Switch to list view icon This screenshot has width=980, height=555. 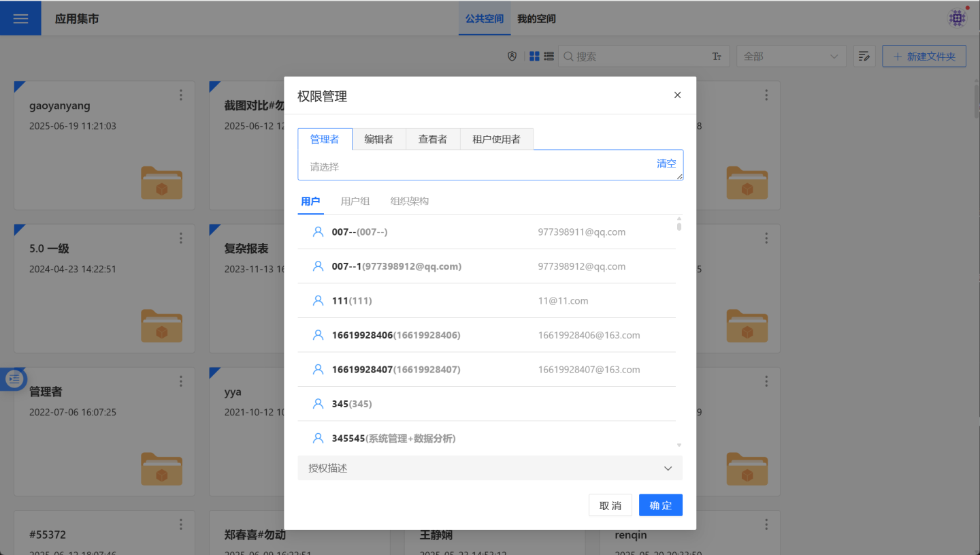[549, 57]
